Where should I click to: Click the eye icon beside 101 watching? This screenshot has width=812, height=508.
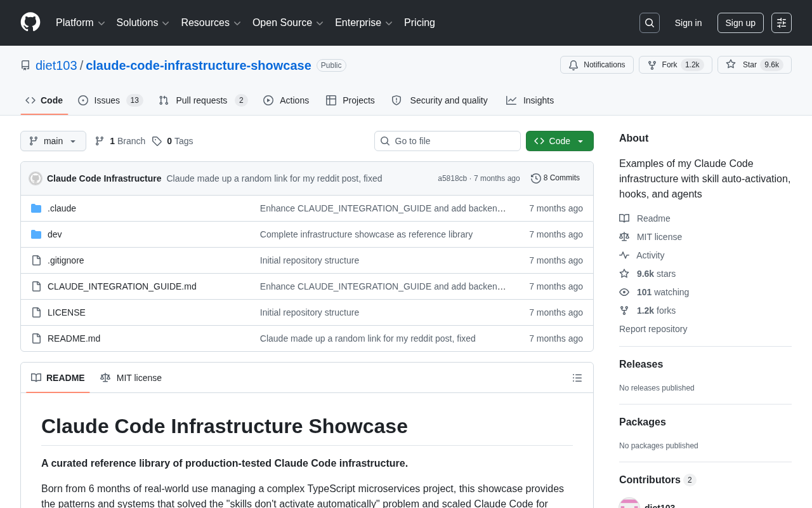[x=624, y=292]
